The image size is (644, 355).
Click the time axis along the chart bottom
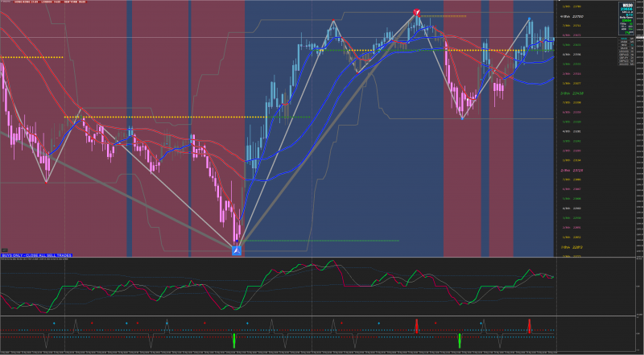click(278, 353)
